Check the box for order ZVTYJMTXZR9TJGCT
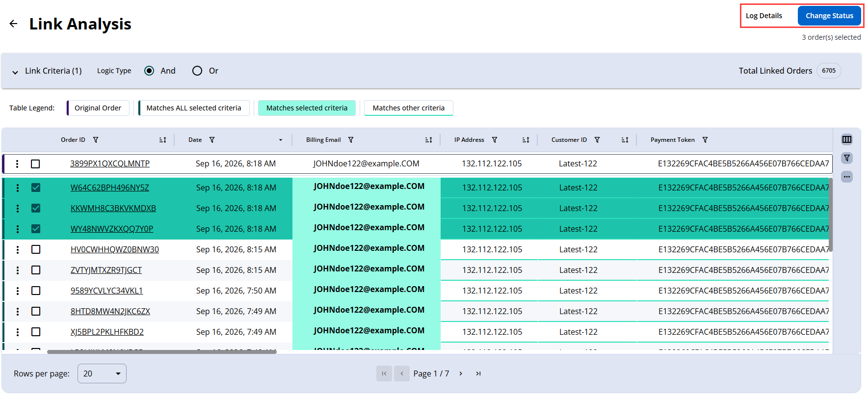This screenshot has height=401, width=868. [x=36, y=270]
